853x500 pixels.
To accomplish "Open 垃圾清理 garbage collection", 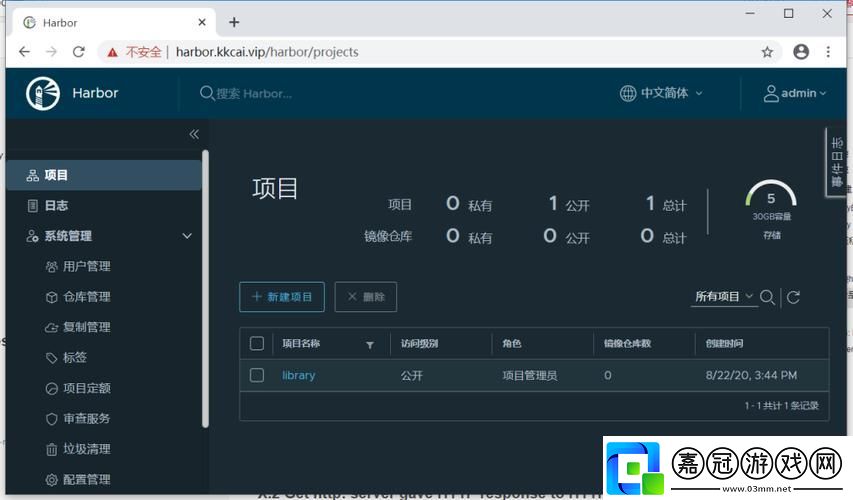I will click(x=86, y=449).
